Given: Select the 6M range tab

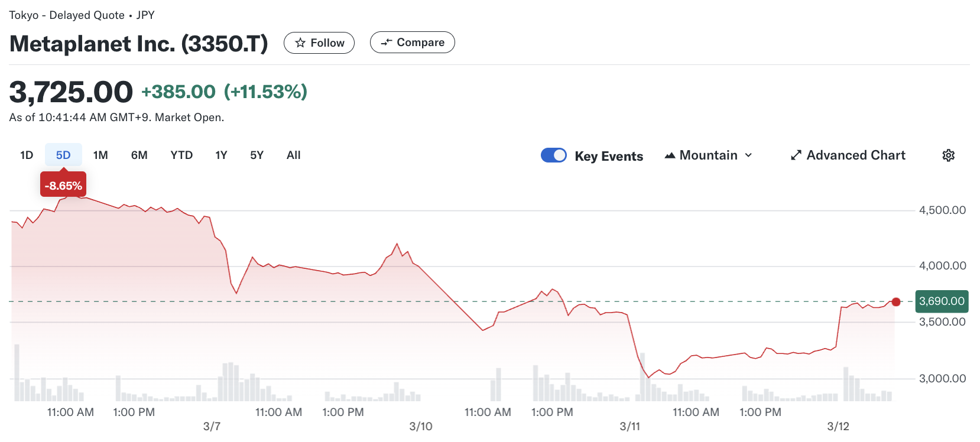Looking at the screenshot, I should tap(139, 155).
